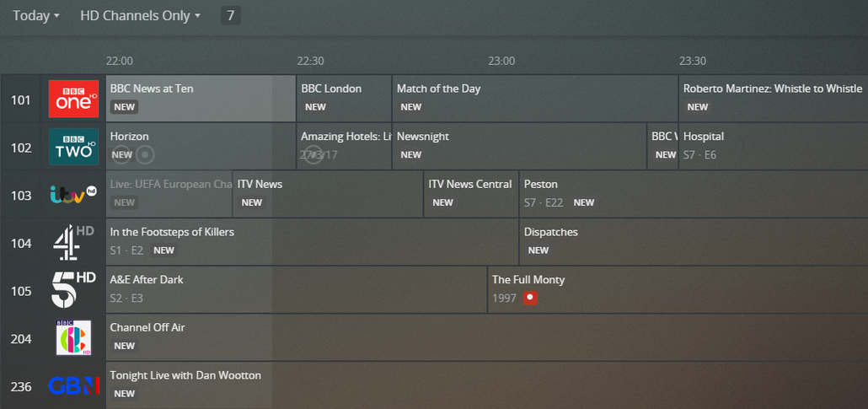
Task: Click the BBC Two HD channel logo
Action: [73, 147]
